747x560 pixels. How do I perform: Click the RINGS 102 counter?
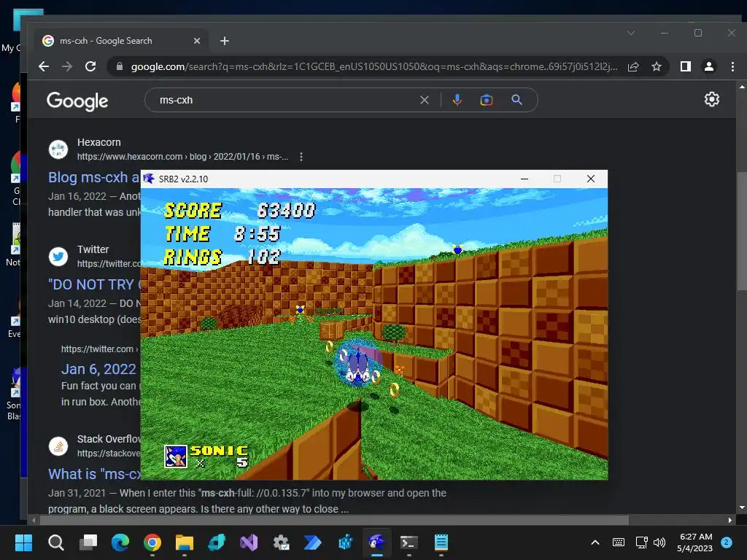pos(222,257)
